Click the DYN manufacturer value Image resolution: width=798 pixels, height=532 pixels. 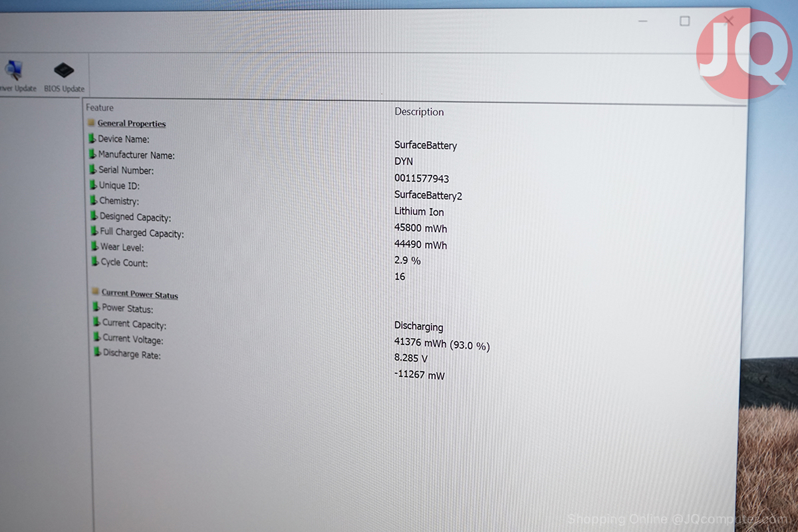[x=404, y=162]
